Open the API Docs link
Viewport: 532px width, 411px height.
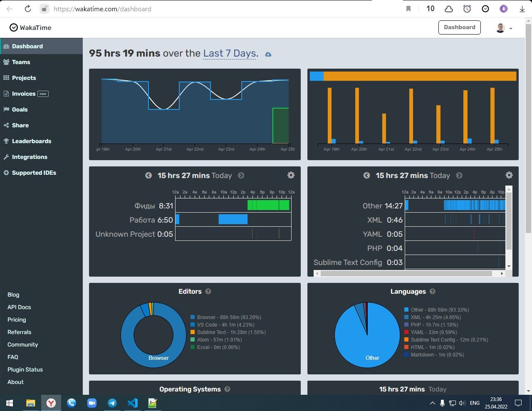(x=19, y=307)
